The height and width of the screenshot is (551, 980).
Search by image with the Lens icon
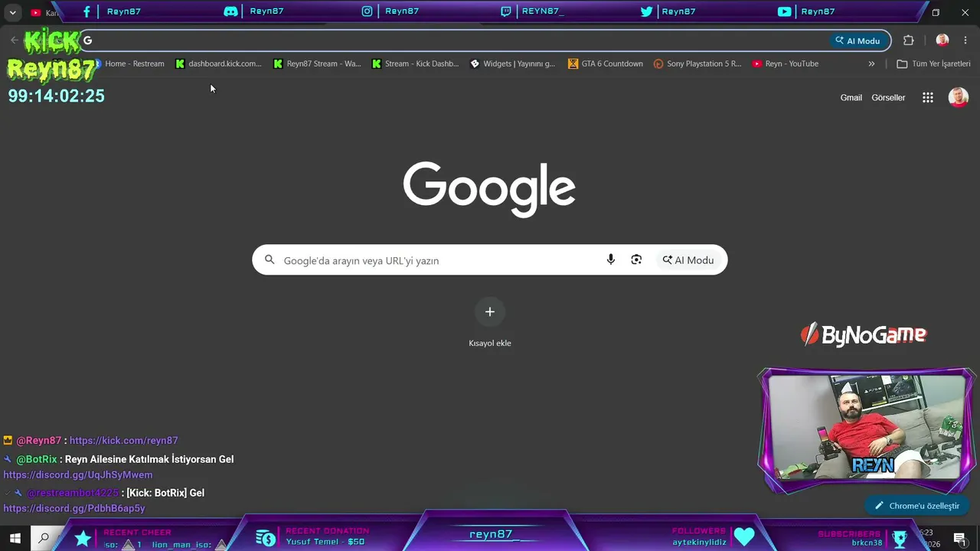[636, 260]
